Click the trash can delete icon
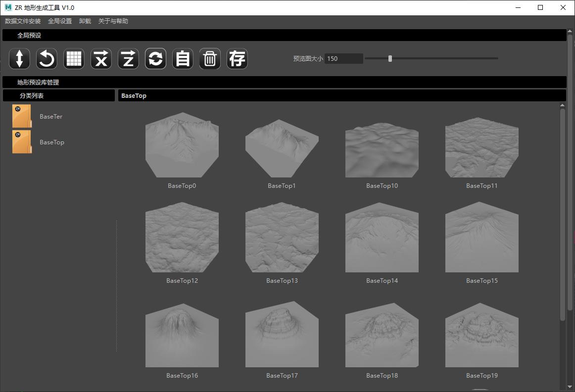 (x=210, y=59)
